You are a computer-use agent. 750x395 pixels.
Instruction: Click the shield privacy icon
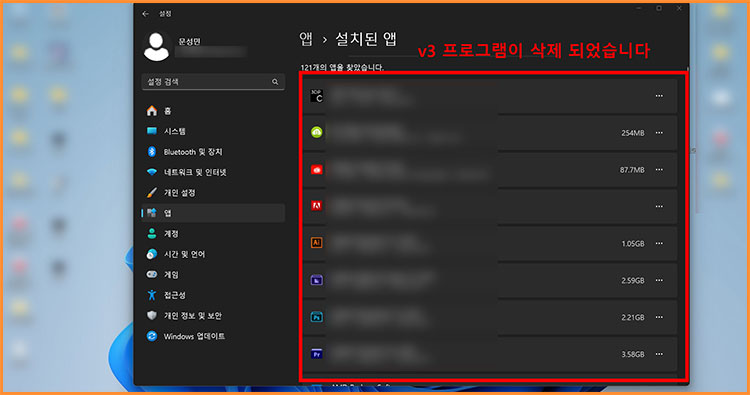(152, 316)
